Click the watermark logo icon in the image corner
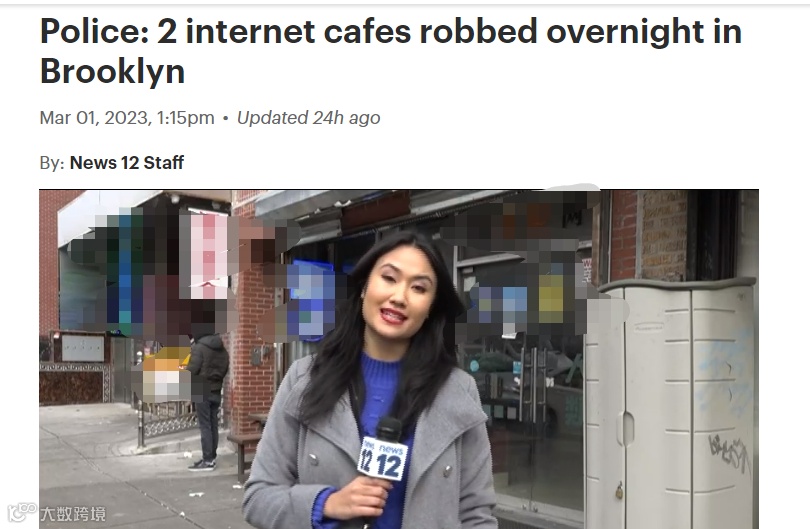Image resolution: width=810 pixels, height=529 pixels. point(22,513)
